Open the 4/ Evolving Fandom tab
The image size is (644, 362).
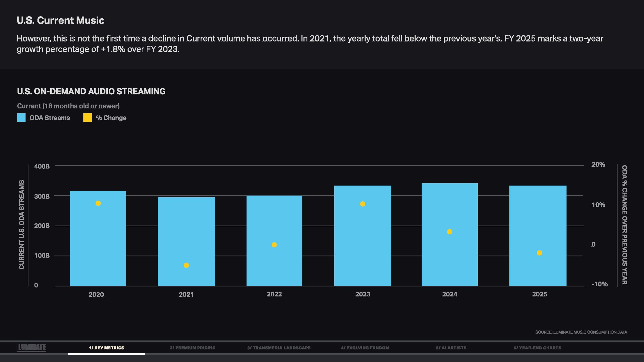pos(365,348)
